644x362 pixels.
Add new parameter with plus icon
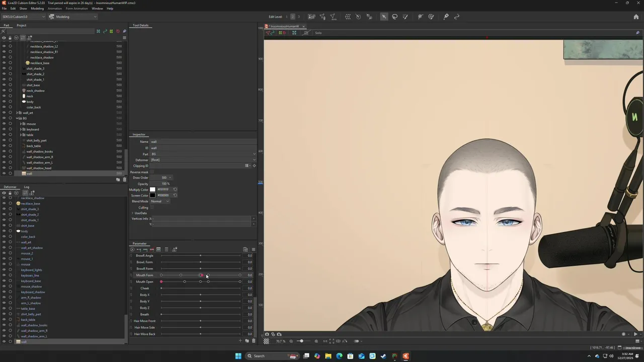(240, 341)
